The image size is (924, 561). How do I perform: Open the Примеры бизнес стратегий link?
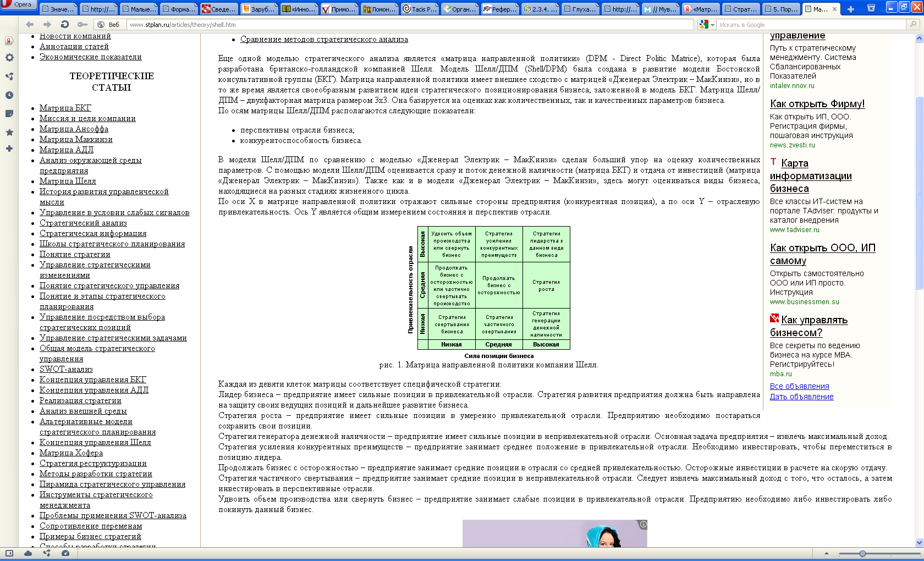click(90, 536)
